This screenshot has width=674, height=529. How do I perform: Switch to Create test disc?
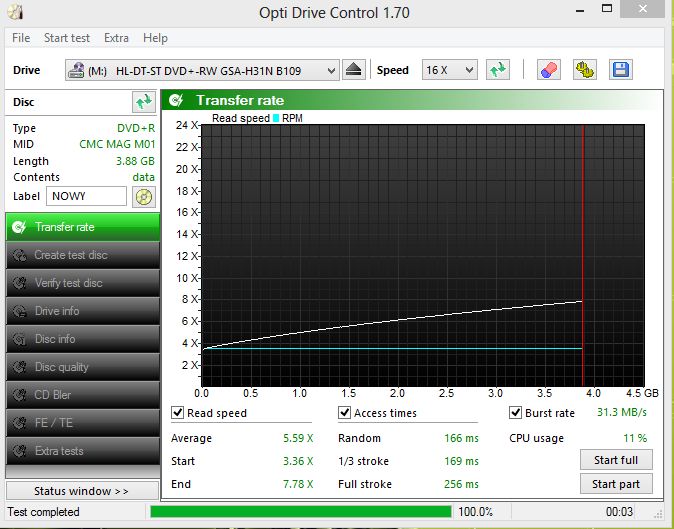tap(83, 255)
